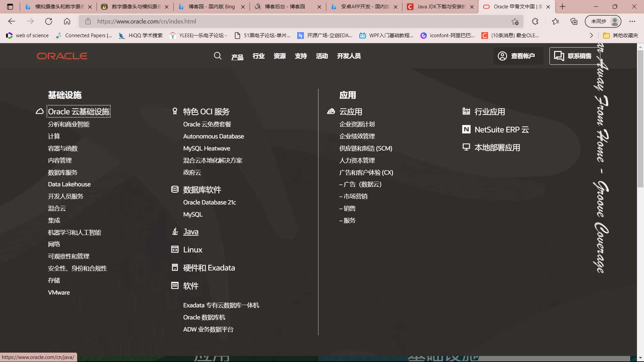The height and width of the screenshot is (362, 644).
Task: Click the Java link in navigation
Action: point(192,231)
